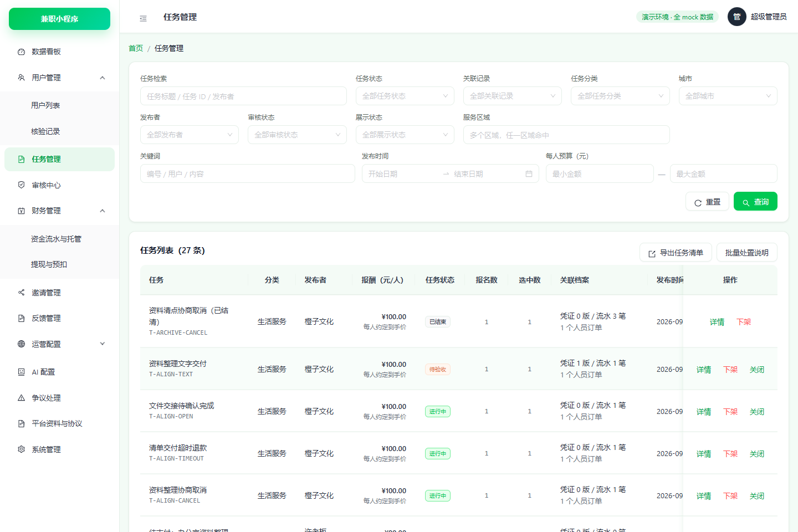The width and height of the screenshot is (798, 532).
Task: Click the 运营配置 globe icon
Action: pyautogui.click(x=21, y=344)
